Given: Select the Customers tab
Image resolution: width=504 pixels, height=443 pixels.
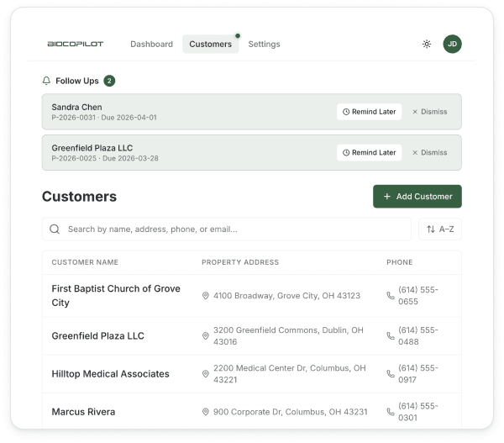Looking at the screenshot, I should click(x=211, y=44).
